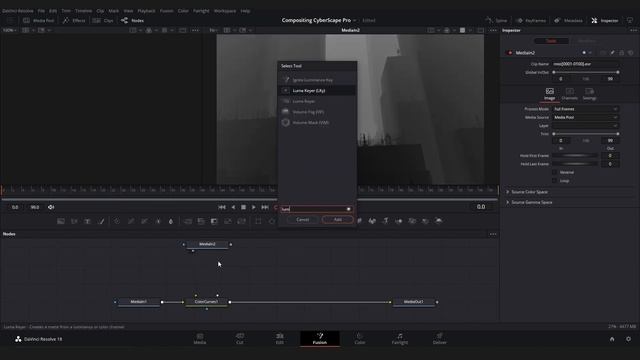This screenshot has width=640, height=360.
Task: Add the Transform tool from the toolbar
Action: (241, 221)
